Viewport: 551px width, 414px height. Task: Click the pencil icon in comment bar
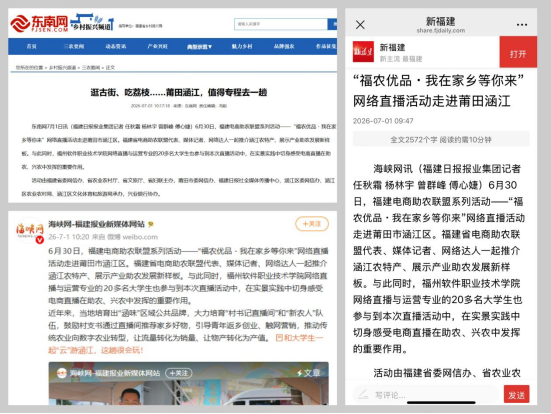pyautogui.click(x=363, y=395)
